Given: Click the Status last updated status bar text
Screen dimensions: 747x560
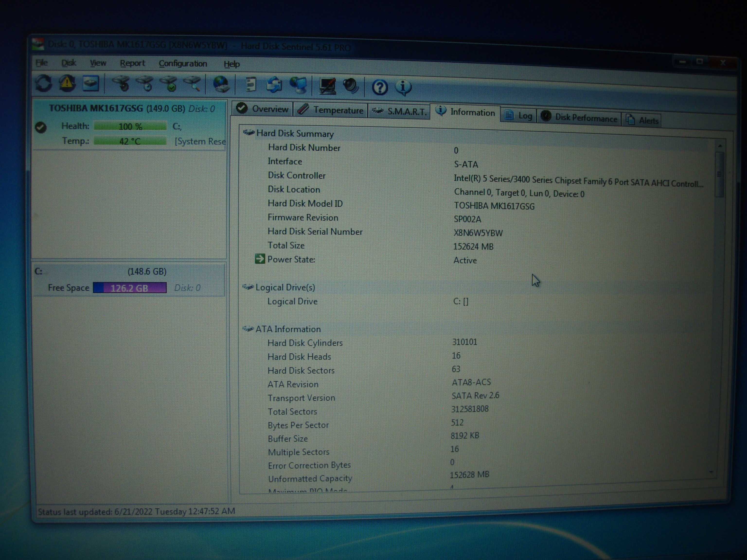Looking at the screenshot, I should (x=136, y=511).
